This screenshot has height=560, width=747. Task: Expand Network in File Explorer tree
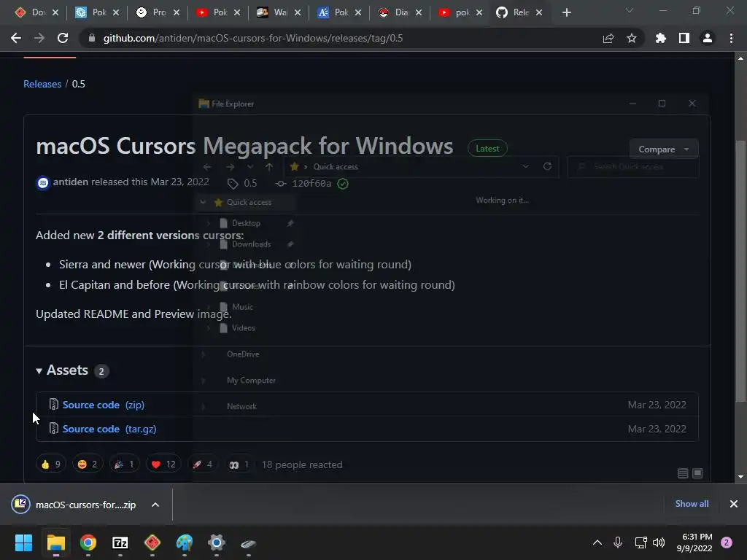[x=203, y=406]
